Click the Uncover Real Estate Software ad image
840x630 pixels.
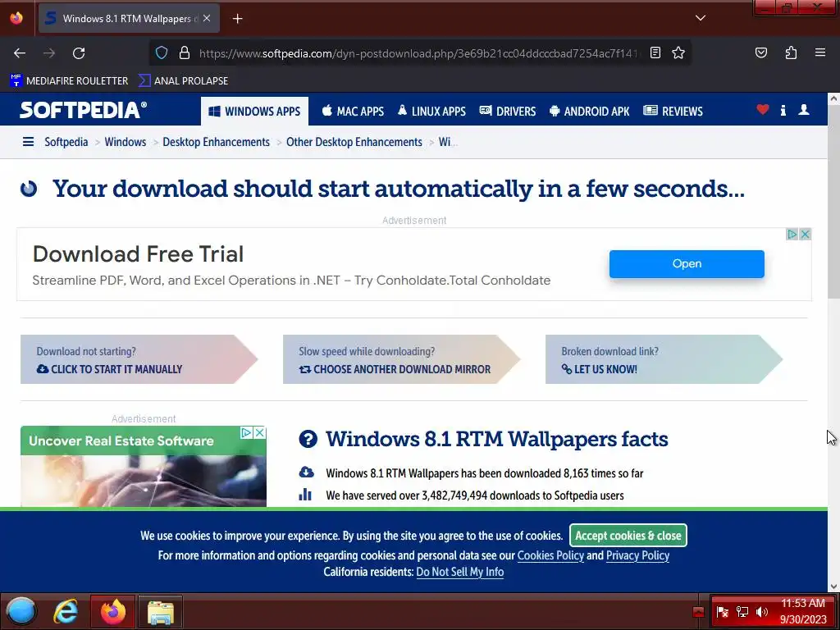coord(144,480)
